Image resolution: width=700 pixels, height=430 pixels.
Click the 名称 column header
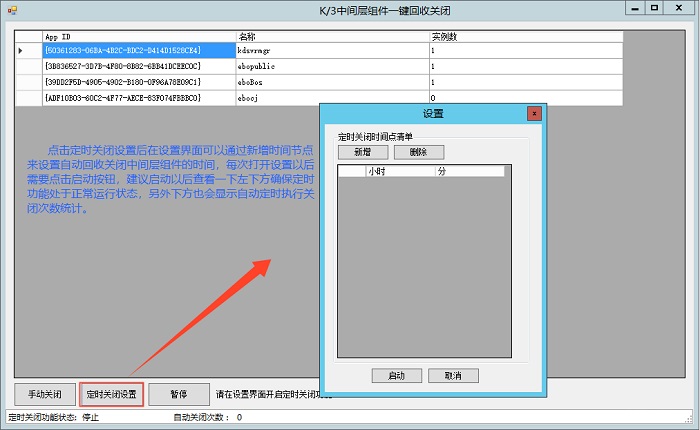[x=331, y=36]
